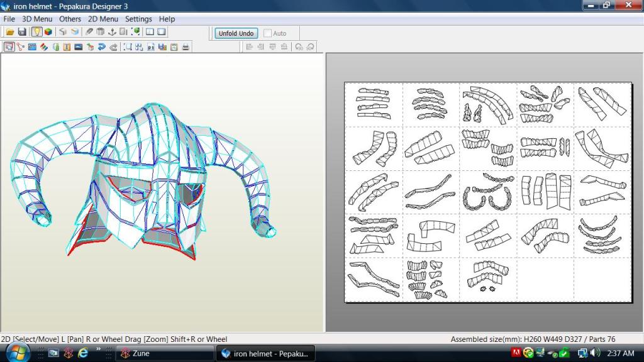Click the anchor icon in toolbar
The image size is (644, 362).
pos(113,32)
